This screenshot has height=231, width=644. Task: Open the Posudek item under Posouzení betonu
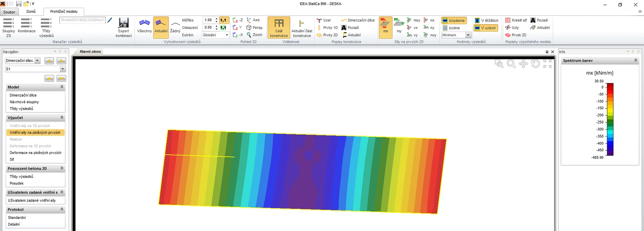[x=17, y=183]
